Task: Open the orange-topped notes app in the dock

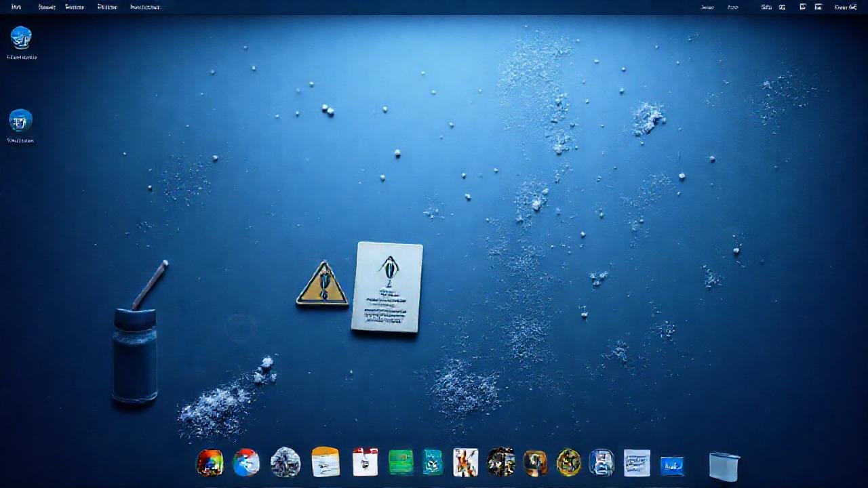Action: (325, 464)
